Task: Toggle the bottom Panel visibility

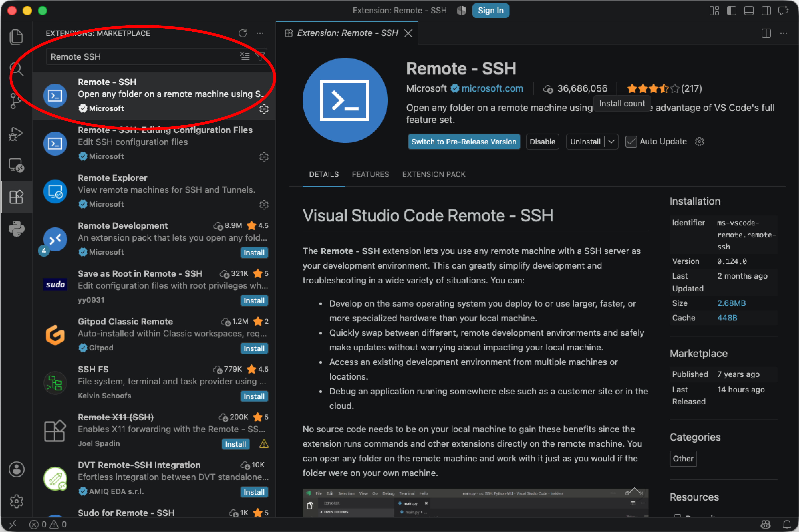Action: 749,11
